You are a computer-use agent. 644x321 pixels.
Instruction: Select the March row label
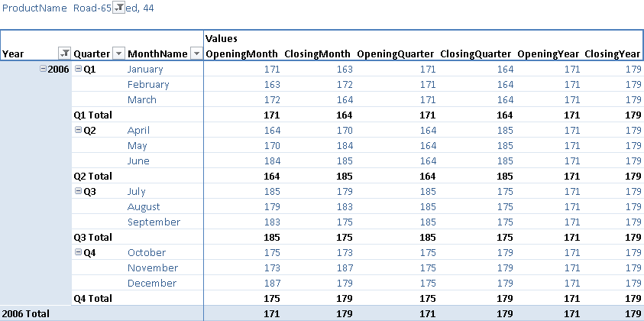[141, 99]
